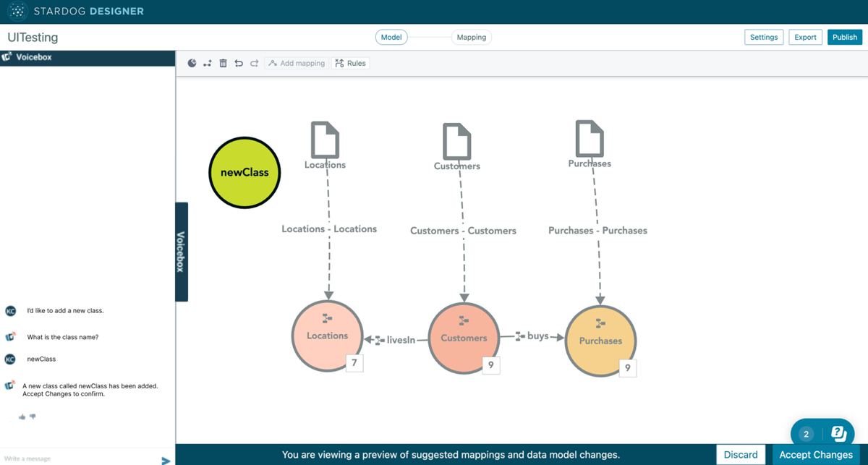The image size is (868, 465).
Task: Redo the last change
Action: pyautogui.click(x=255, y=64)
